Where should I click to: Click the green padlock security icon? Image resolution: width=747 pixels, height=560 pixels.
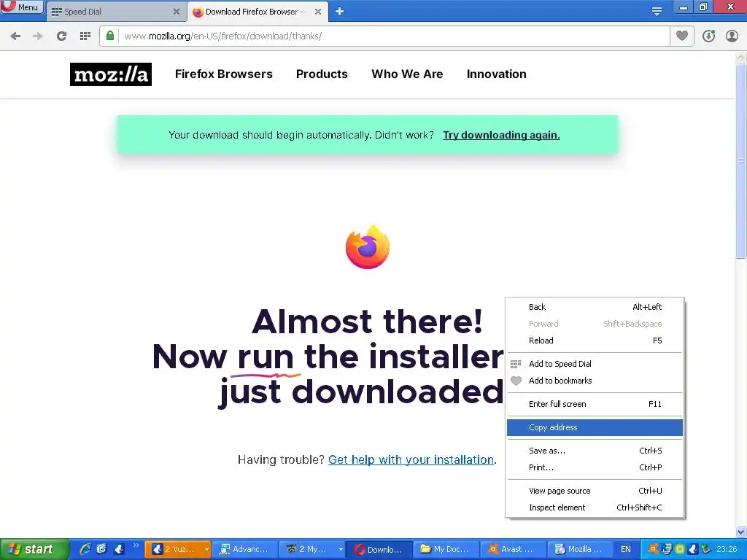110,36
